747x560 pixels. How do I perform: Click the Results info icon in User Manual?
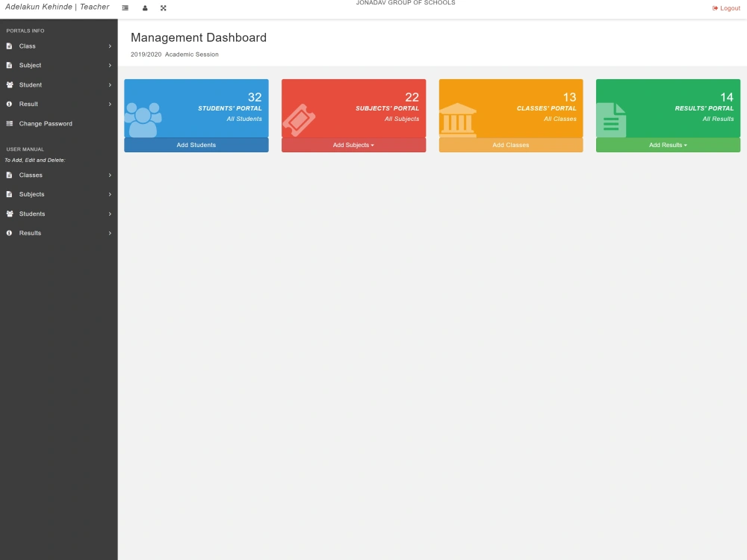(9, 233)
